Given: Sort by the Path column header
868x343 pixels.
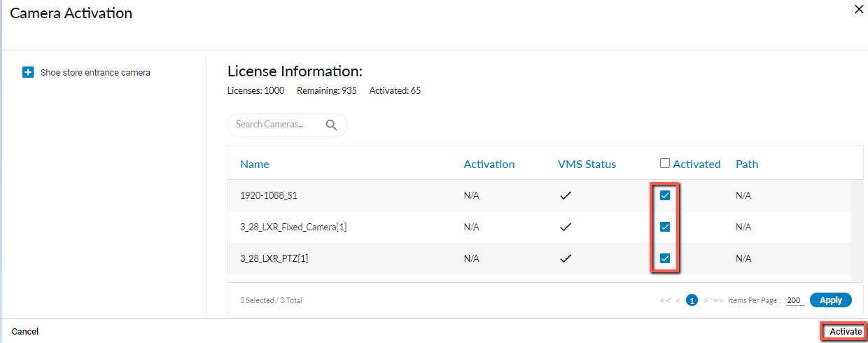Looking at the screenshot, I should [x=747, y=164].
